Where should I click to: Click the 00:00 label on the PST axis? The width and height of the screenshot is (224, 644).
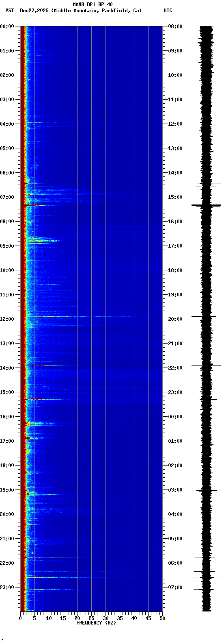pyautogui.click(x=7, y=26)
